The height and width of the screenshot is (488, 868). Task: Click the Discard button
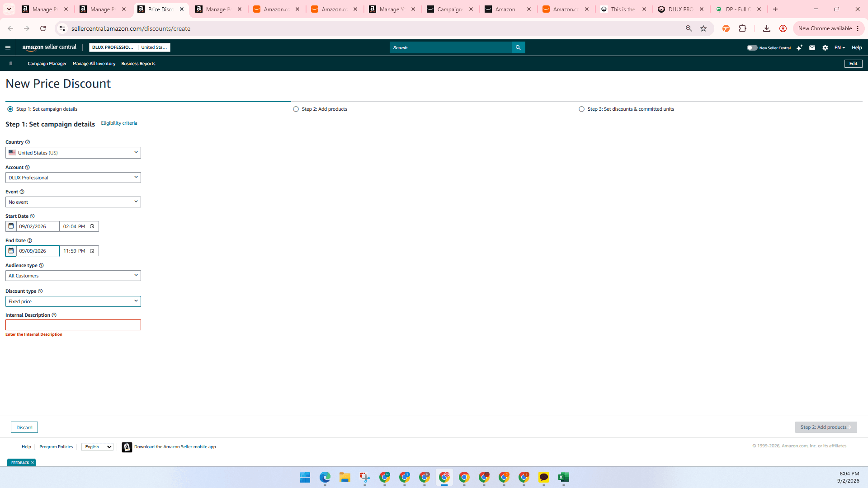pos(24,427)
